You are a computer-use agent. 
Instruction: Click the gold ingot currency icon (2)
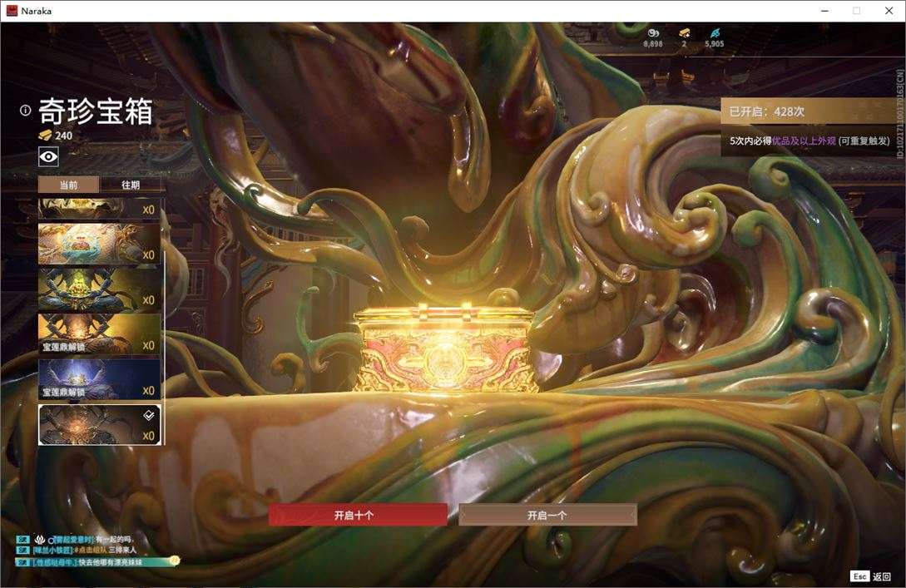(x=685, y=33)
